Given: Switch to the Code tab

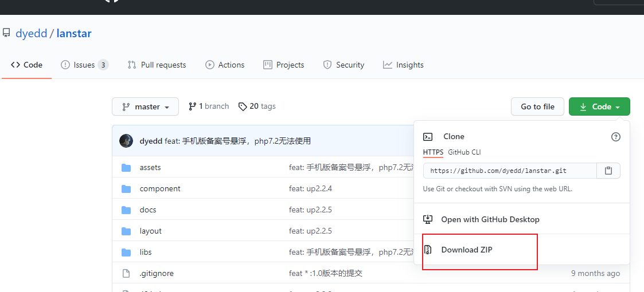Looking at the screenshot, I should [27, 65].
